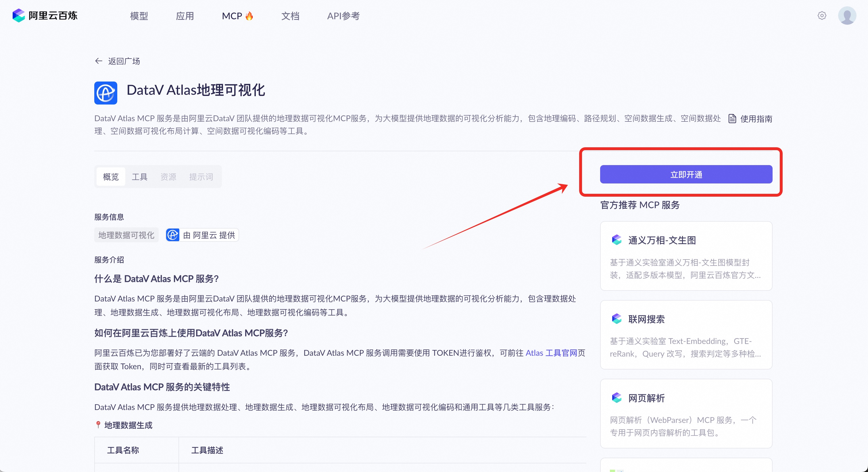Open the 模型 menu in top navigation

139,16
